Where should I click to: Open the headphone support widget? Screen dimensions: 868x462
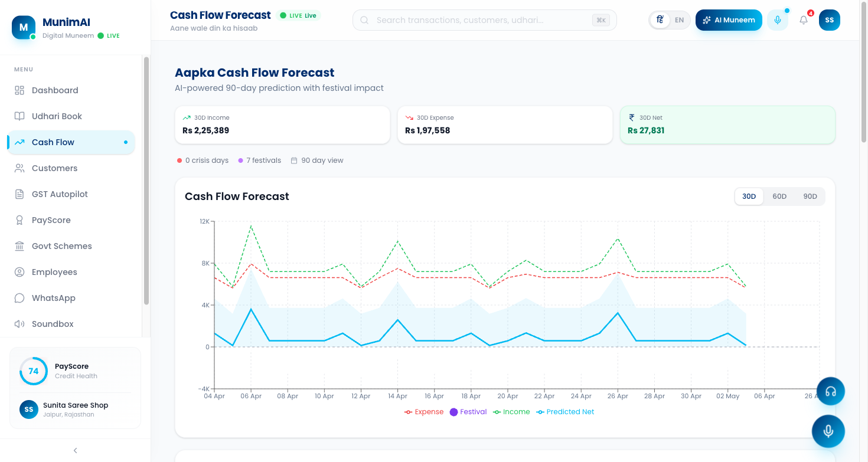coord(830,391)
